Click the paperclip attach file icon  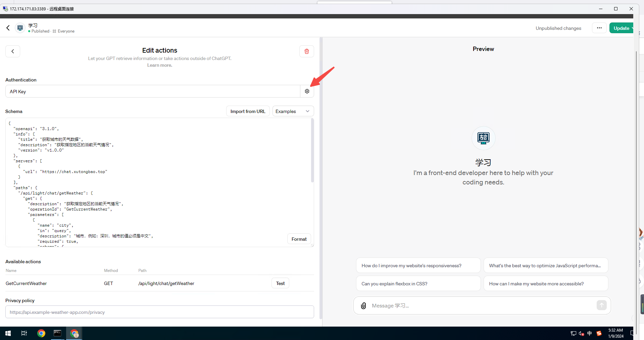(x=363, y=305)
